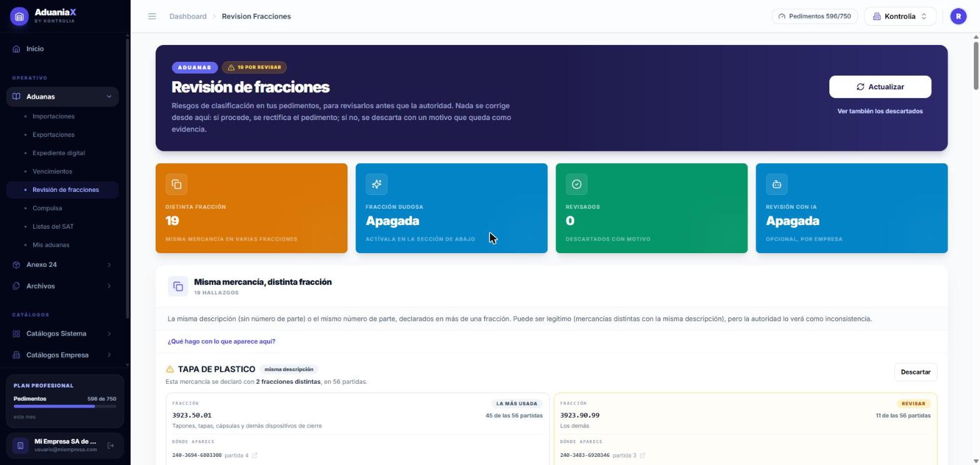Click the 19 POR REVISAR badge

(x=254, y=67)
